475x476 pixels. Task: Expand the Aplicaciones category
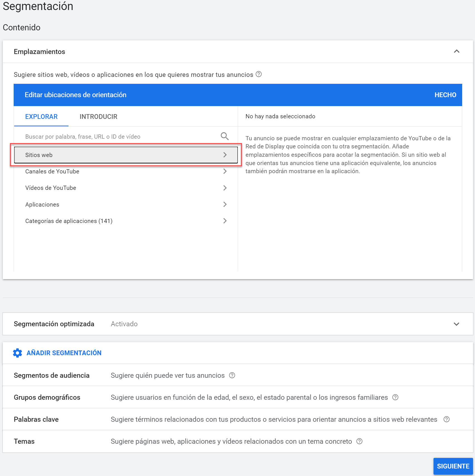tap(126, 205)
